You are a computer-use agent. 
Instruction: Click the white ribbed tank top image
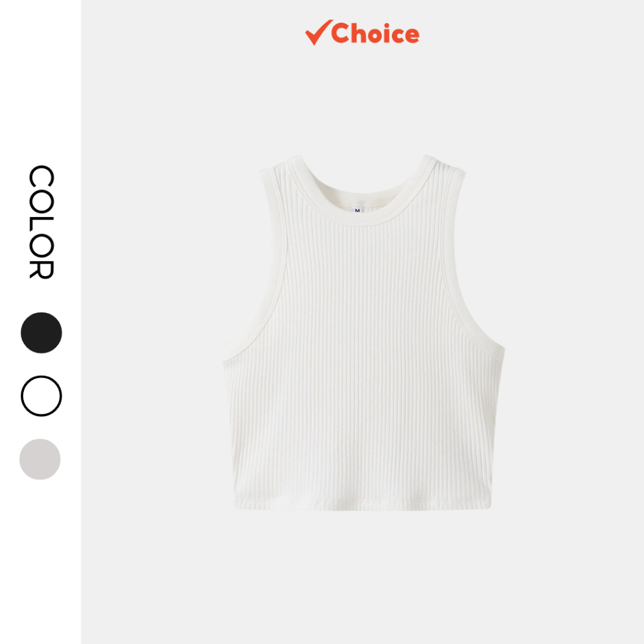point(364,333)
